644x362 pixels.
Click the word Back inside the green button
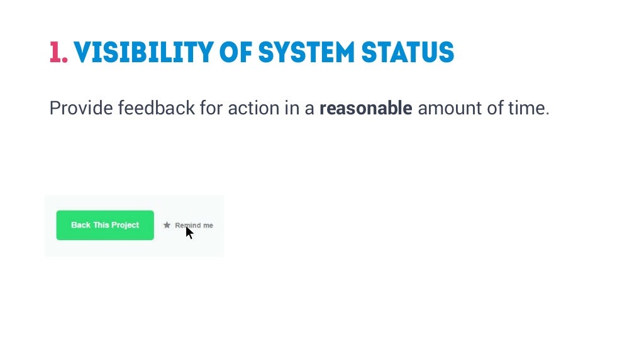point(80,225)
